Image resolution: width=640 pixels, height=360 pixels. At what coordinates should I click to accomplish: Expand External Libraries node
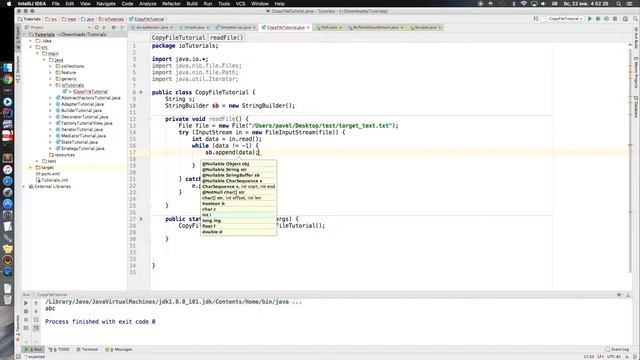click(x=24, y=187)
